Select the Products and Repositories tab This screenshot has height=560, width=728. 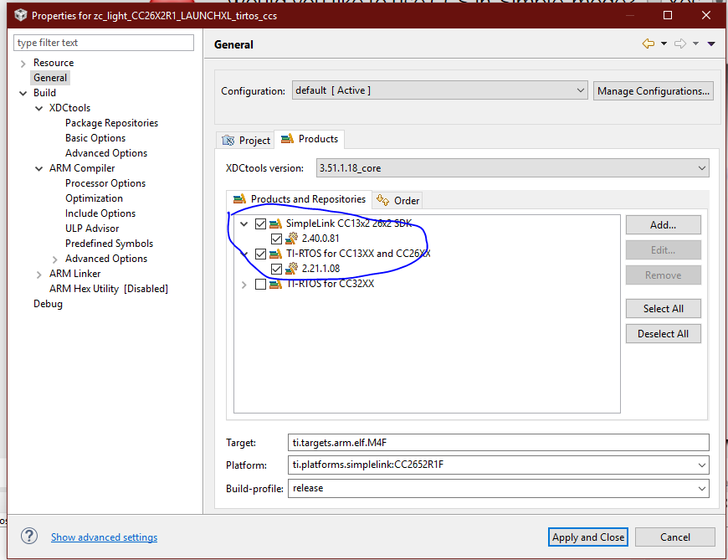(299, 199)
